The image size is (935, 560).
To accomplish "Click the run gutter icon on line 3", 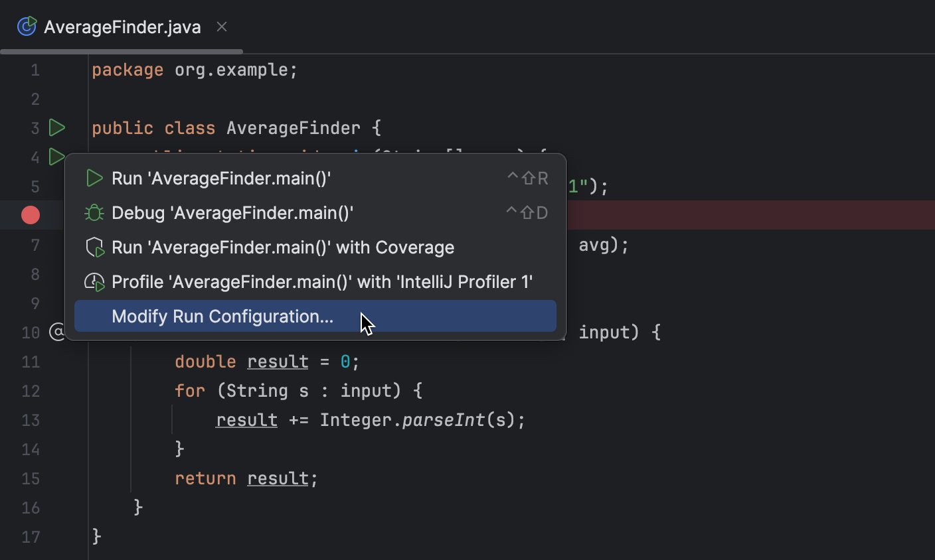I will [x=57, y=127].
